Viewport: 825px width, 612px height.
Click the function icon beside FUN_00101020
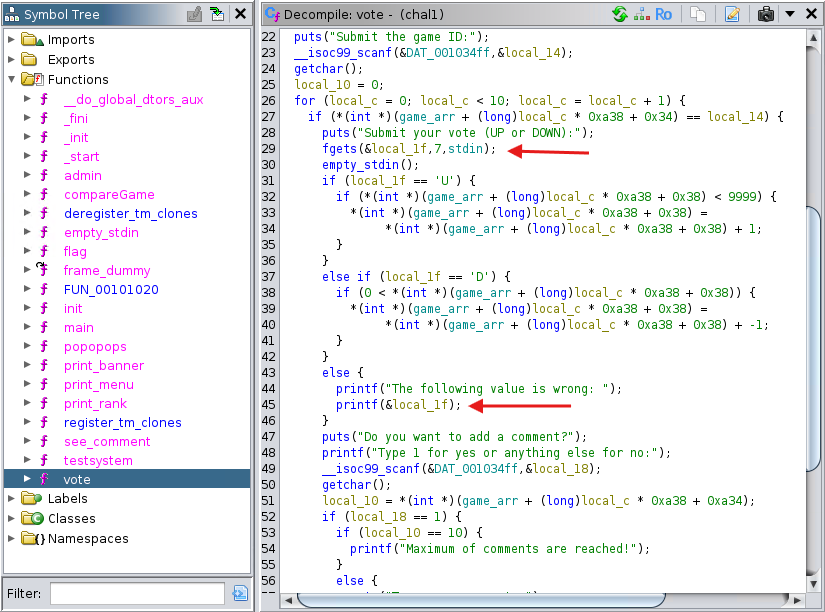[44, 289]
